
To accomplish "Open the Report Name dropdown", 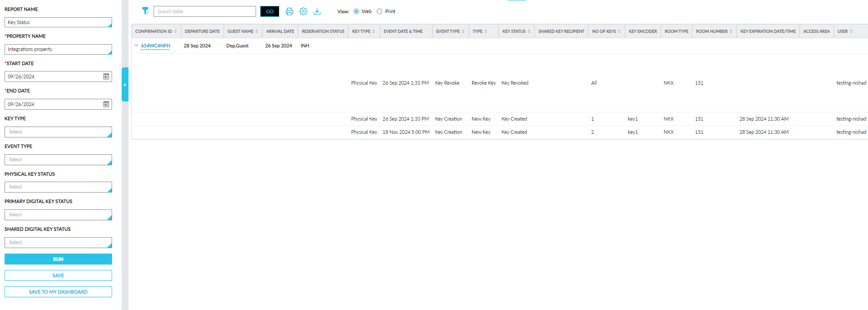I will [x=58, y=22].
